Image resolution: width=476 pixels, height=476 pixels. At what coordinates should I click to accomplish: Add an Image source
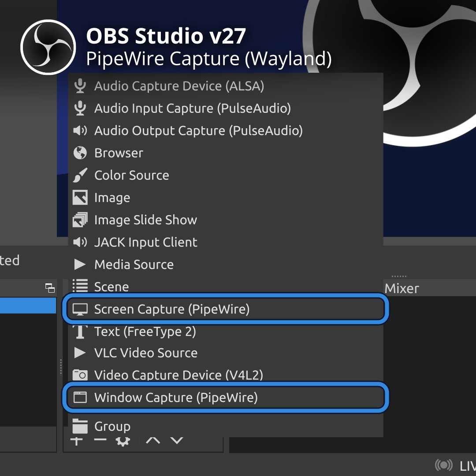226,197
